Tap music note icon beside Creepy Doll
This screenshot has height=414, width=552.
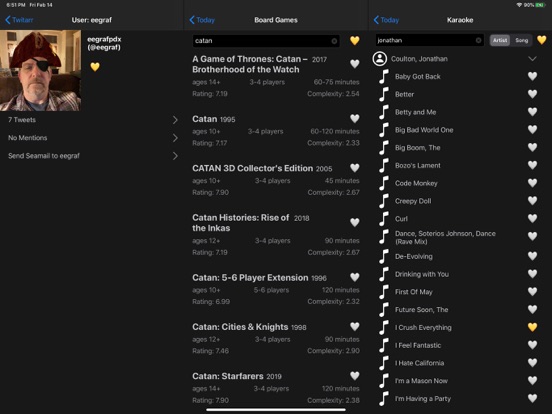tap(384, 201)
